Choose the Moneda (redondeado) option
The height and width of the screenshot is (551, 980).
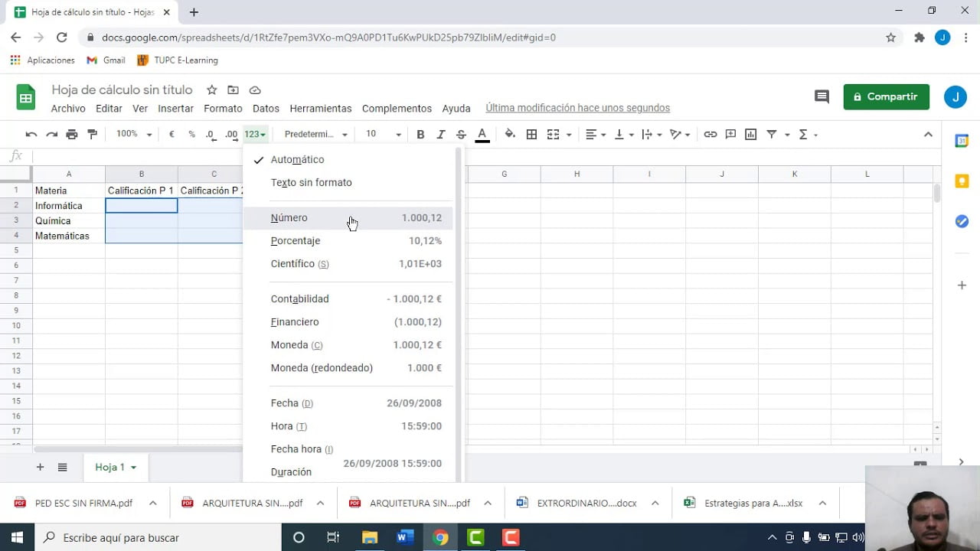(x=349, y=367)
